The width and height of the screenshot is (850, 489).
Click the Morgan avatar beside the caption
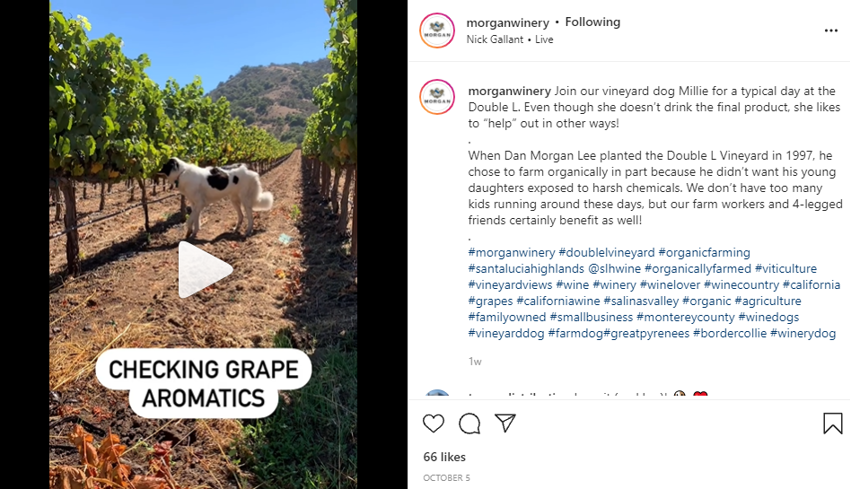point(437,97)
